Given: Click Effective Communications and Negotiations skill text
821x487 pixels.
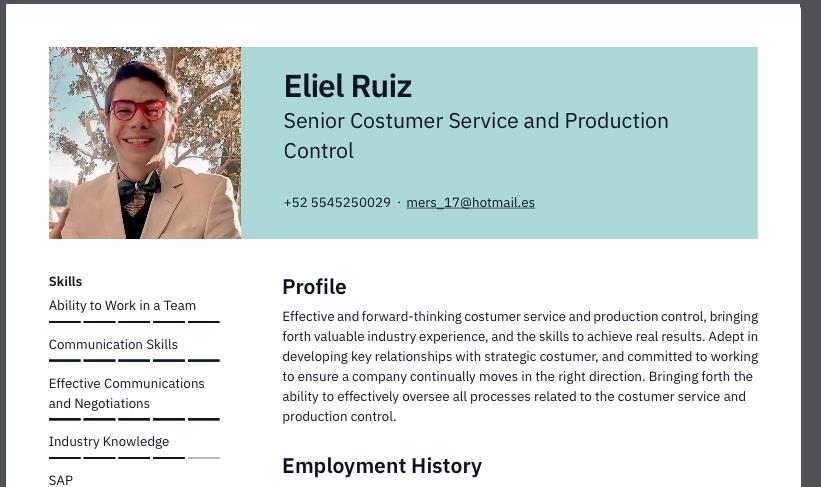Looking at the screenshot, I should (126, 393).
